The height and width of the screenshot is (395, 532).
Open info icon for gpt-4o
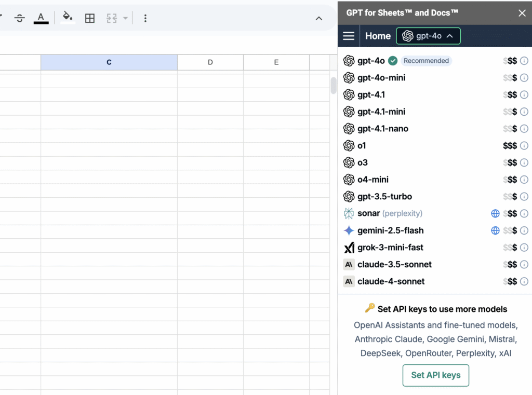pos(524,61)
